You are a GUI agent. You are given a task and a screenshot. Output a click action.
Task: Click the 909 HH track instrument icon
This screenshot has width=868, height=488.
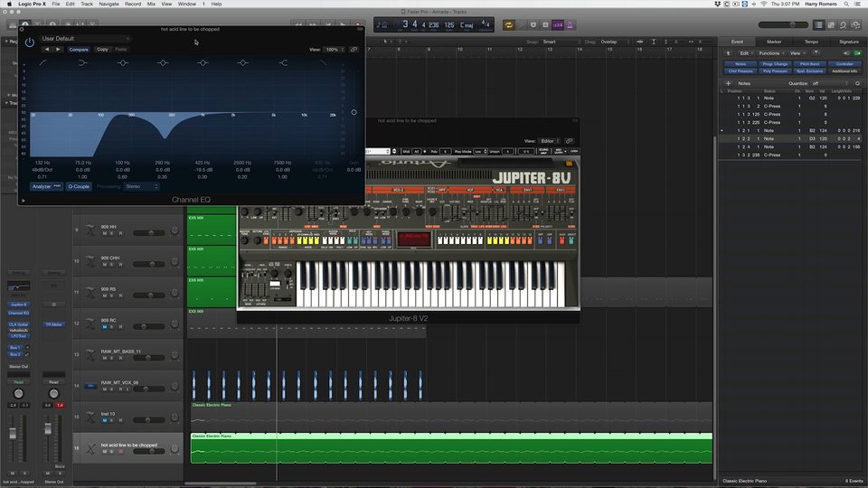click(90, 230)
